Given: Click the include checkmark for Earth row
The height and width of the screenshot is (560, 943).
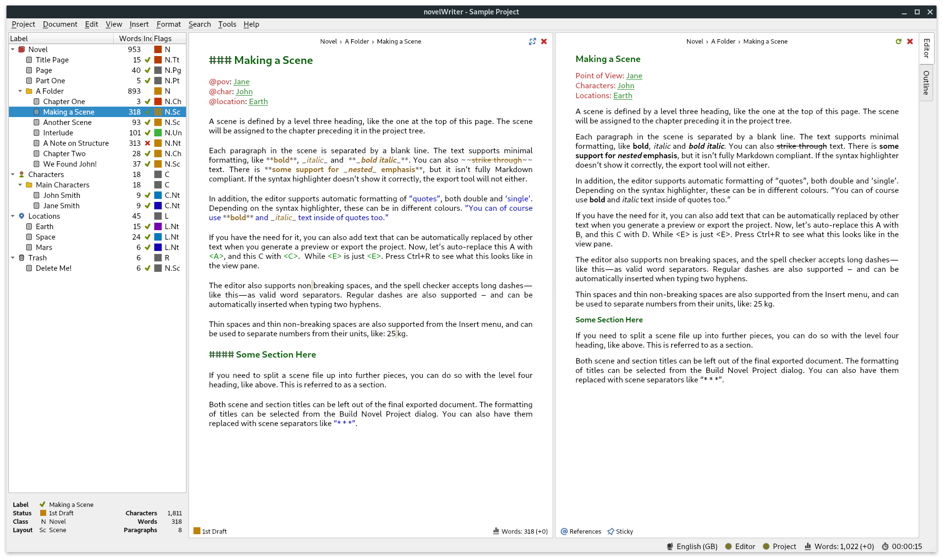Looking at the screenshot, I should pos(147,227).
